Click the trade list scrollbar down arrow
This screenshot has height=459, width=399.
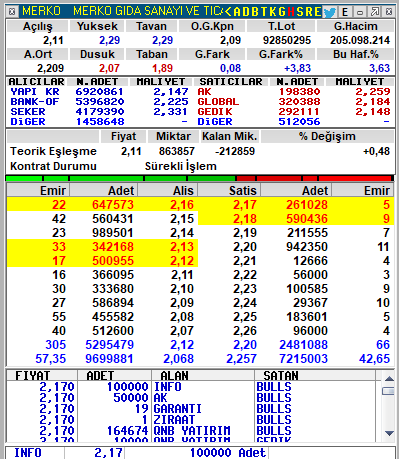point(389,433)
